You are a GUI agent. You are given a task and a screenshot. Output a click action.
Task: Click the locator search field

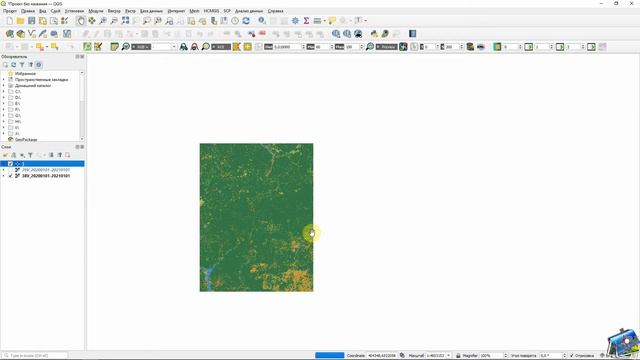tap(35, 356)
